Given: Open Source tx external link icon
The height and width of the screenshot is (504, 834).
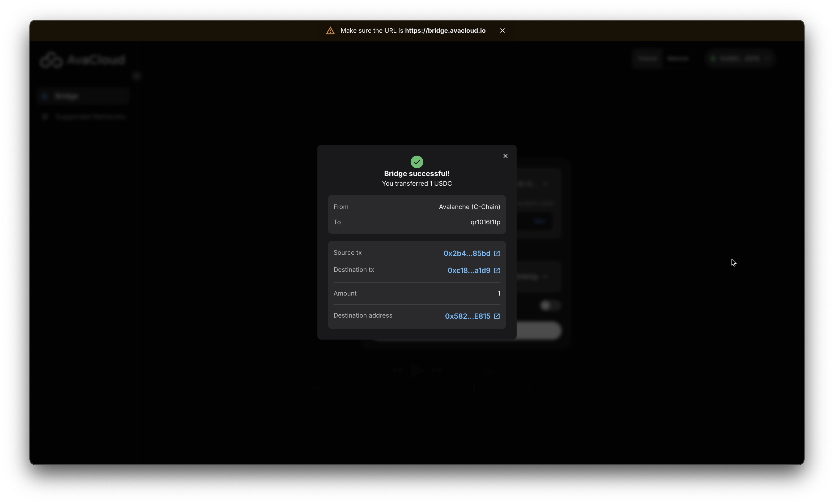Looking at the screenshot, I should click(496, 253).
